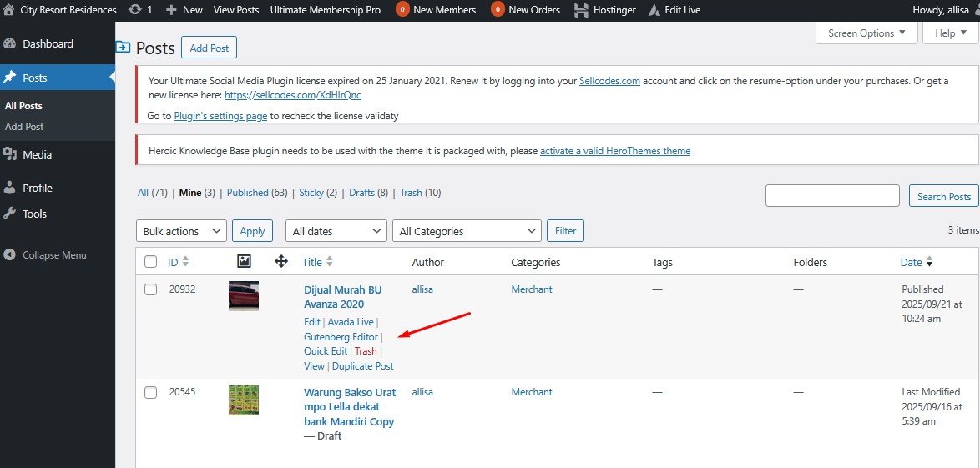Click the New Orders count badge
The width and height of the screenshot is (980, 468).
coord(498,10)
